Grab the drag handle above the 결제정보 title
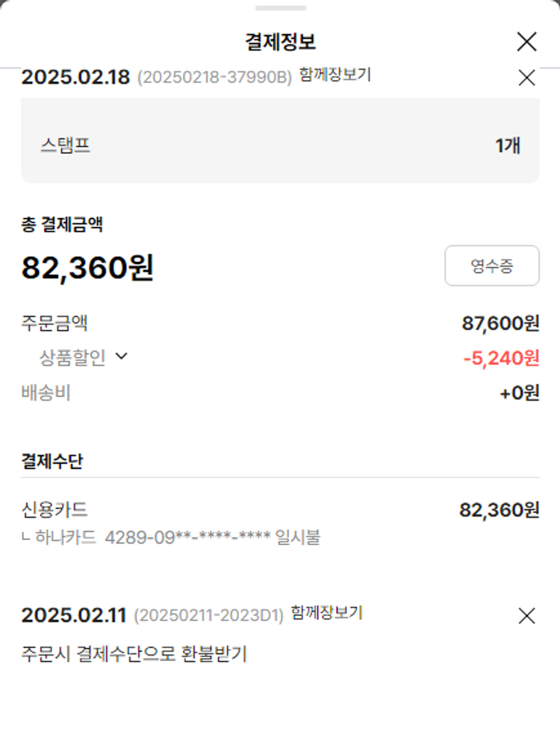 click(x=280, y=8)
